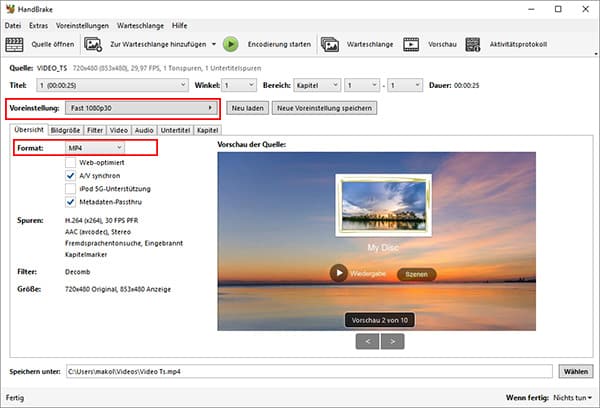Viewport: 600px width, 408px height.
Task: Minimize the HandBrake window
Action: click(531, 9)
